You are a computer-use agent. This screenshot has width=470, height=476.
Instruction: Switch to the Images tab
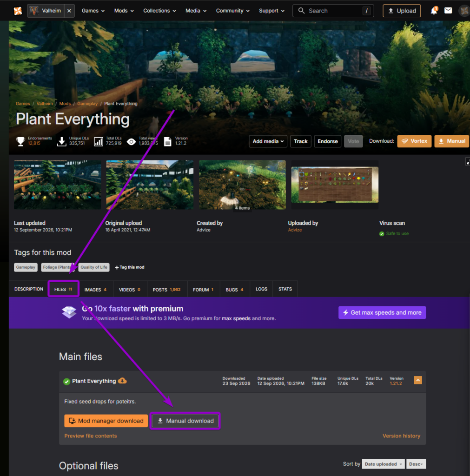coord(96,290)
